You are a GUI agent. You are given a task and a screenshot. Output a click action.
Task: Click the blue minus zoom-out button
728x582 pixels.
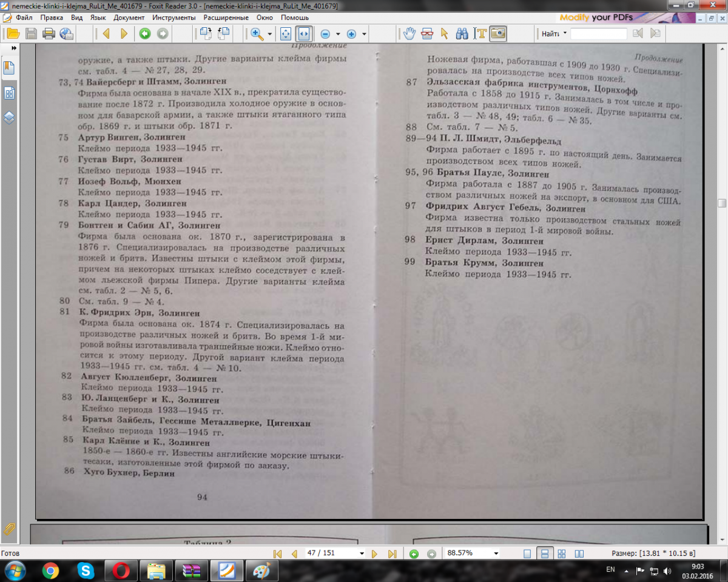point(325,34)
